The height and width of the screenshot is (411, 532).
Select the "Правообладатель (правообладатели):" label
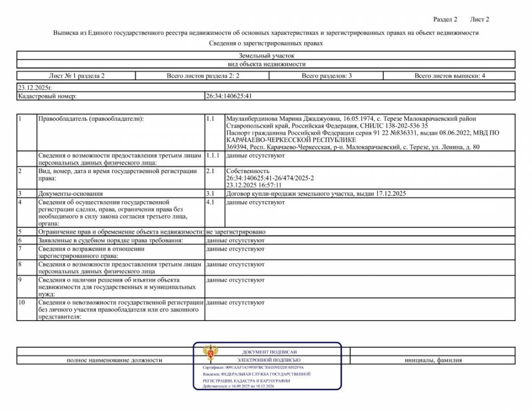point(91,119)
